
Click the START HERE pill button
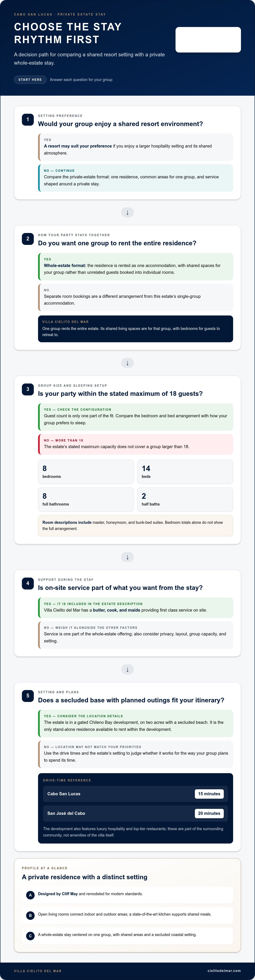pos(30,80)
